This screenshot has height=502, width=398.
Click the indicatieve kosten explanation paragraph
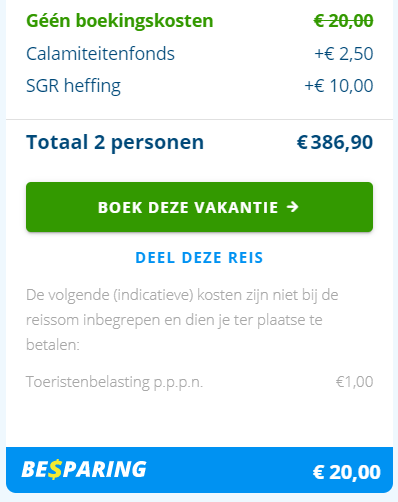coord(182,320)
